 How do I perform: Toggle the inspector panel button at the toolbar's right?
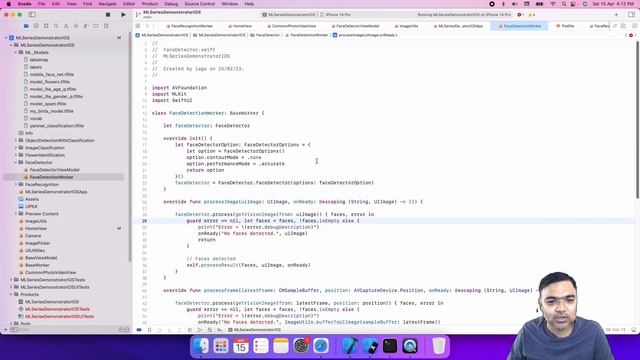point(631,15)
